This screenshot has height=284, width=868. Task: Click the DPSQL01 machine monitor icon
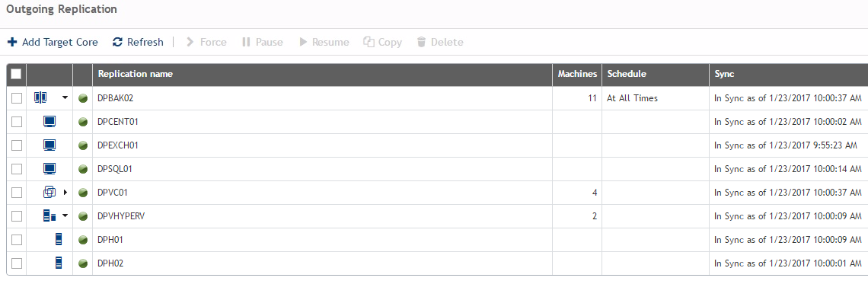coord(49,169)
